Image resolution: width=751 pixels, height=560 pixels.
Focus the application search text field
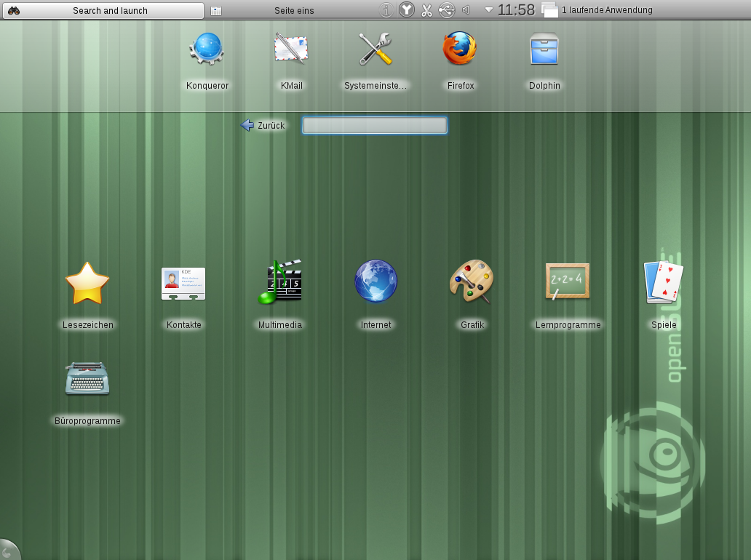click(x=375, y=126)
